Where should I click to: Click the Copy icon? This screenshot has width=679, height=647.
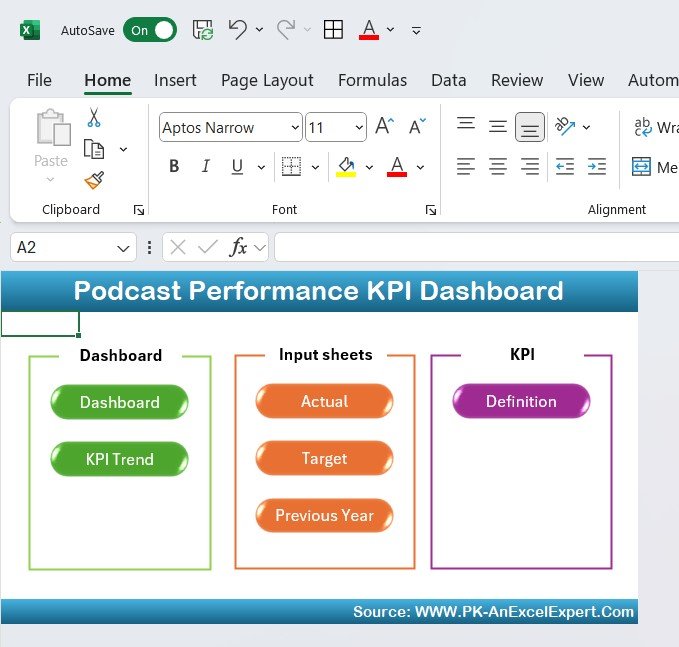[94, 149]
